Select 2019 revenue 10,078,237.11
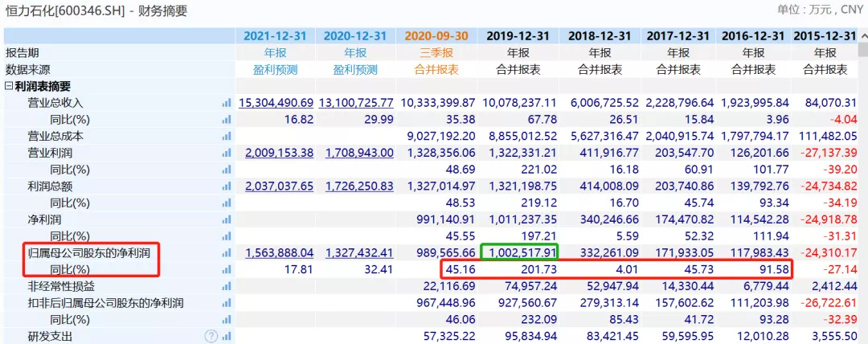This screenshot has width=868, height=344. [x=518, y=103]
